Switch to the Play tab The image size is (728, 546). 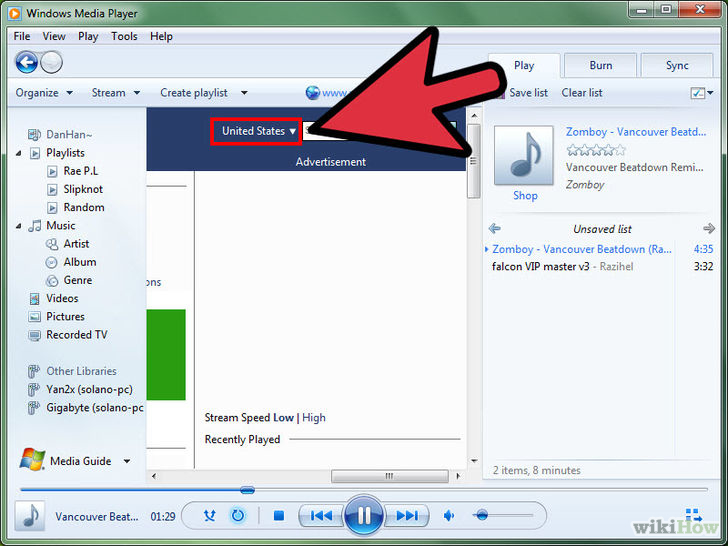(524, 65)
